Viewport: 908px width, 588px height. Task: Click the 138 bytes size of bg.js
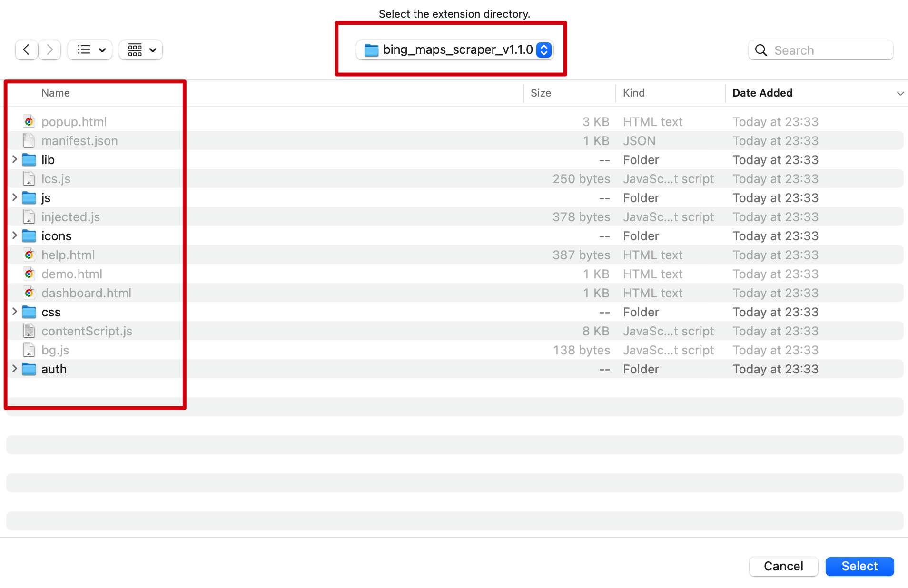[x=582, y=350]
